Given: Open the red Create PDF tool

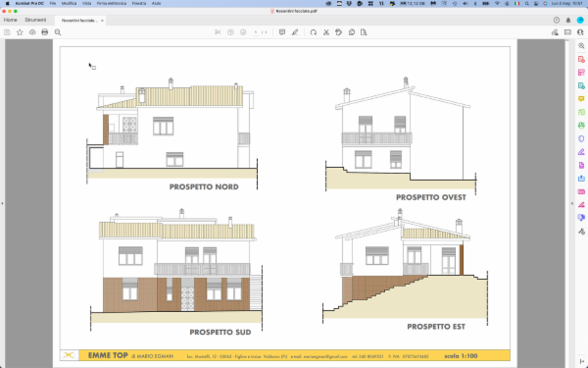Looking at the screenshot, I should pos(581,59).
